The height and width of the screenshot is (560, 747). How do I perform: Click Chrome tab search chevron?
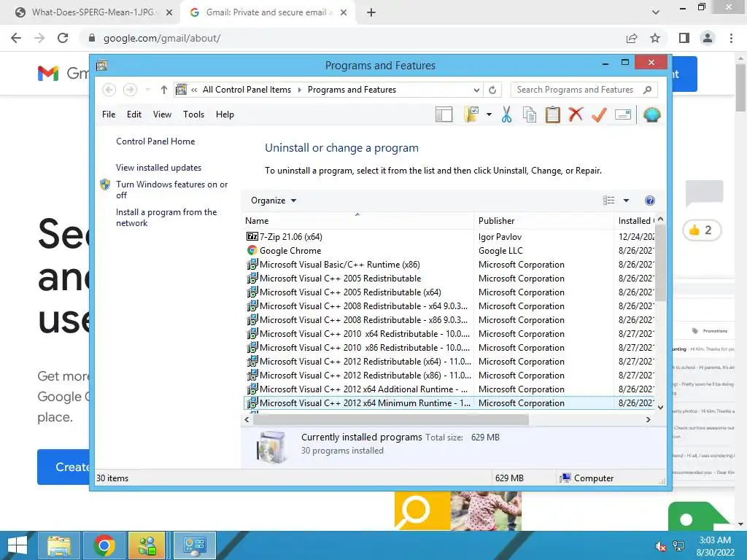(656, 12)
